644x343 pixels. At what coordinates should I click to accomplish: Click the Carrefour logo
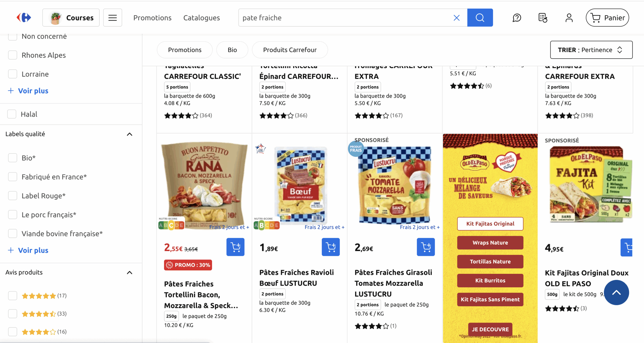coord(24,17)
